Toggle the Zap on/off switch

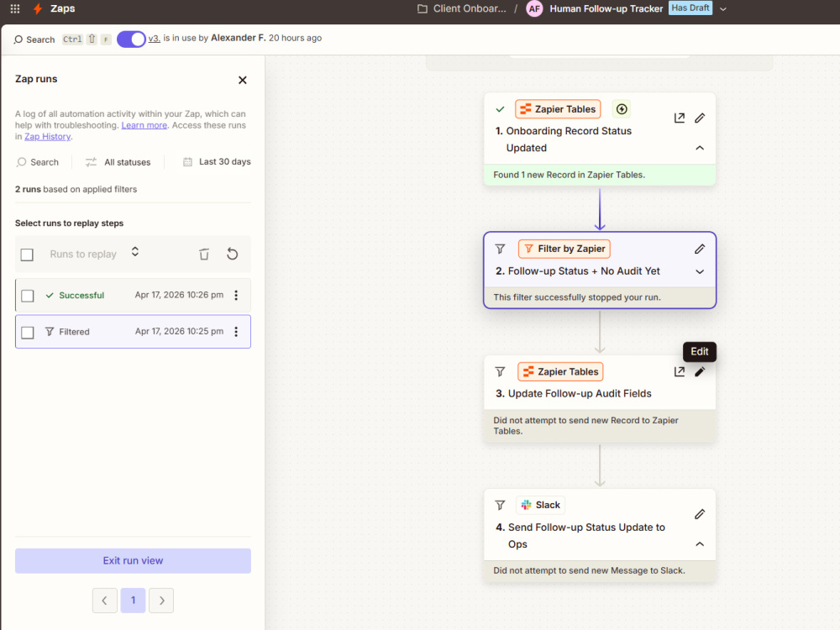(x=131, y=39)
